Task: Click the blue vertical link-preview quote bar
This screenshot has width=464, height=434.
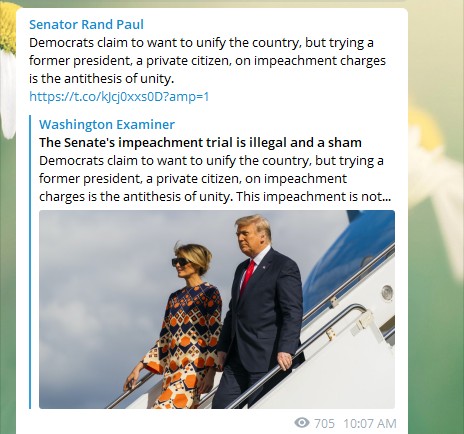Action: click(x=30, y=262)
